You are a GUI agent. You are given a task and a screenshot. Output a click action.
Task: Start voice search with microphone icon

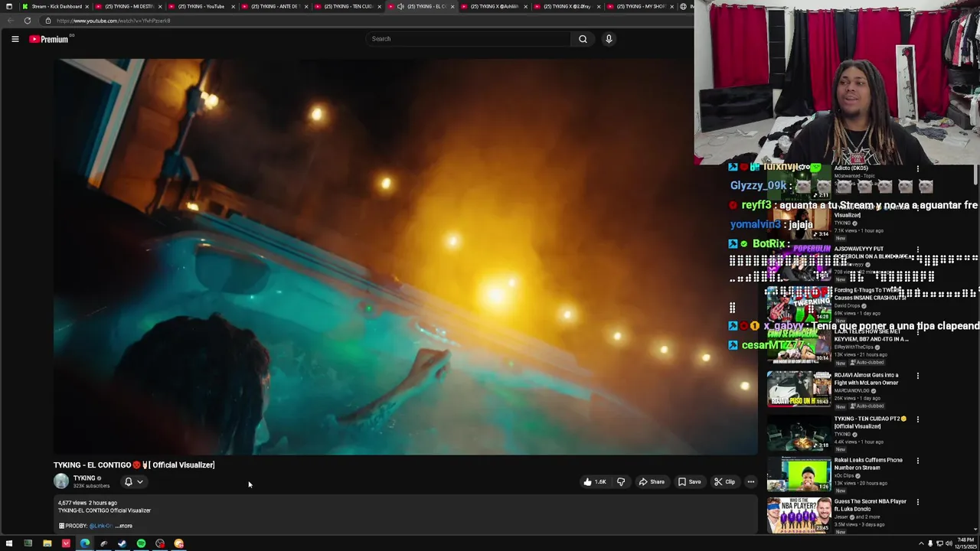tap(609, 39)
